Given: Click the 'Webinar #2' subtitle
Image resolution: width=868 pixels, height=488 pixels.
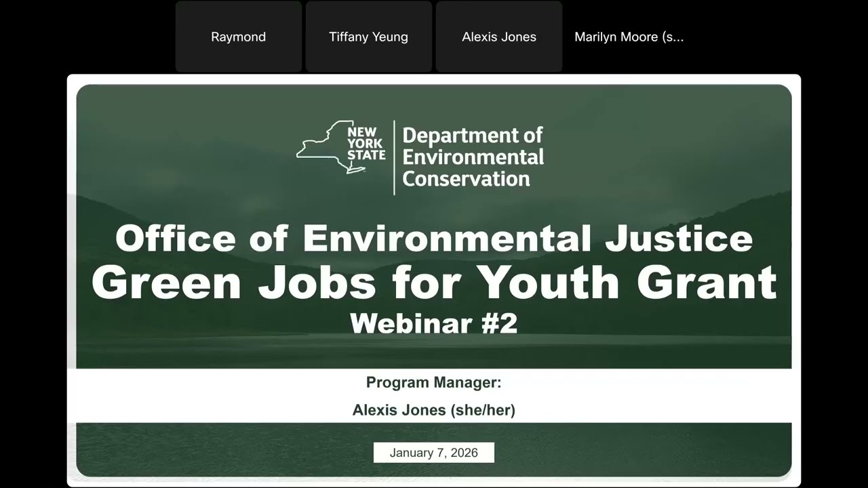Looking at the screenshot, I should click(434, 323).
